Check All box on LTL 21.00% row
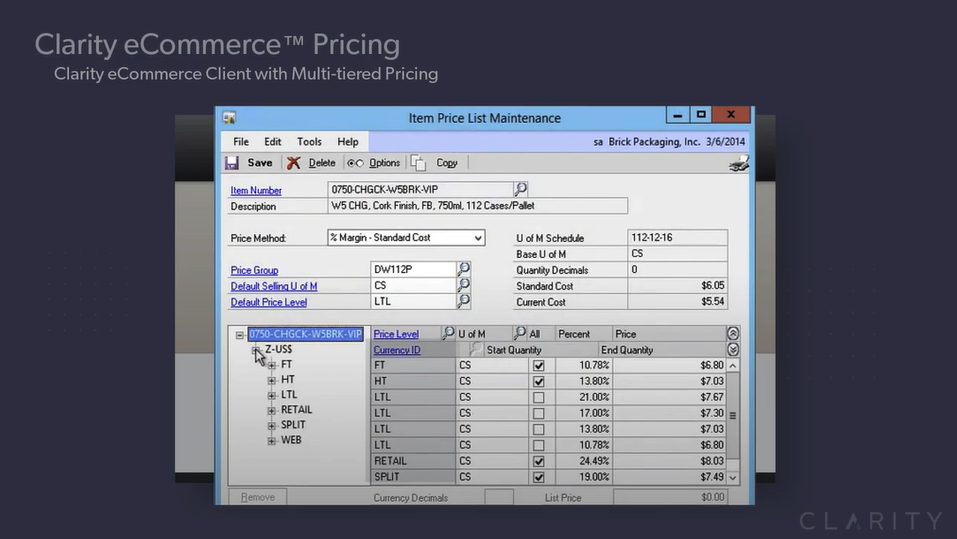Screen dimensions: 957x539 (538, 397)
